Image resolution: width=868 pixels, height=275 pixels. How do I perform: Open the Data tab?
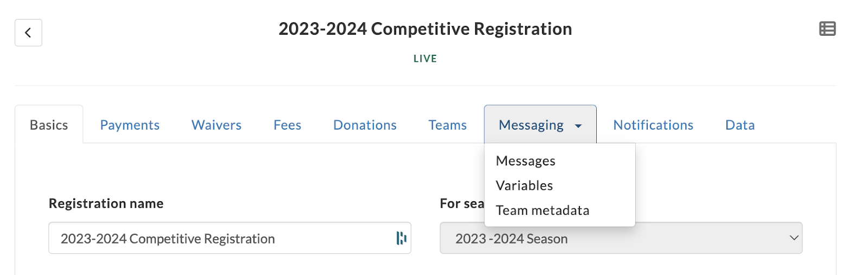coord(740,125)
